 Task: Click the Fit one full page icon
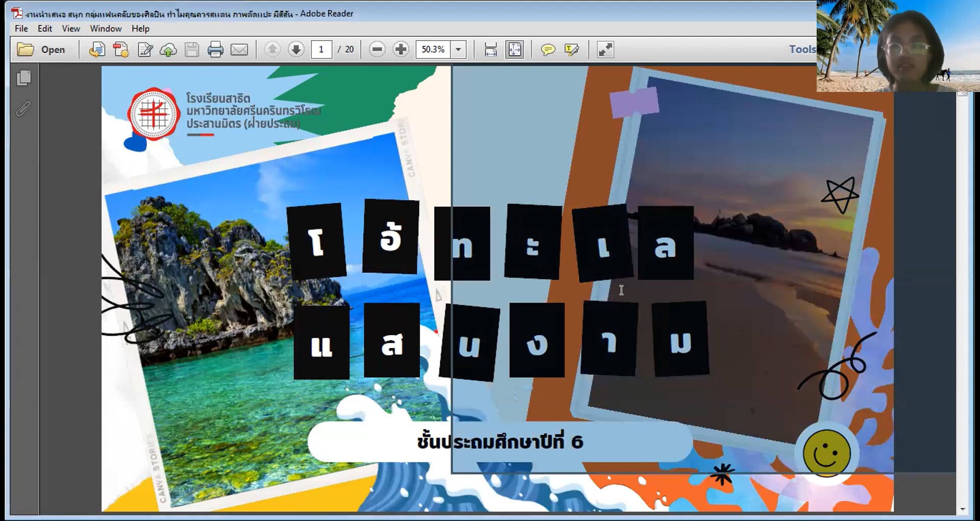[514, 50]
